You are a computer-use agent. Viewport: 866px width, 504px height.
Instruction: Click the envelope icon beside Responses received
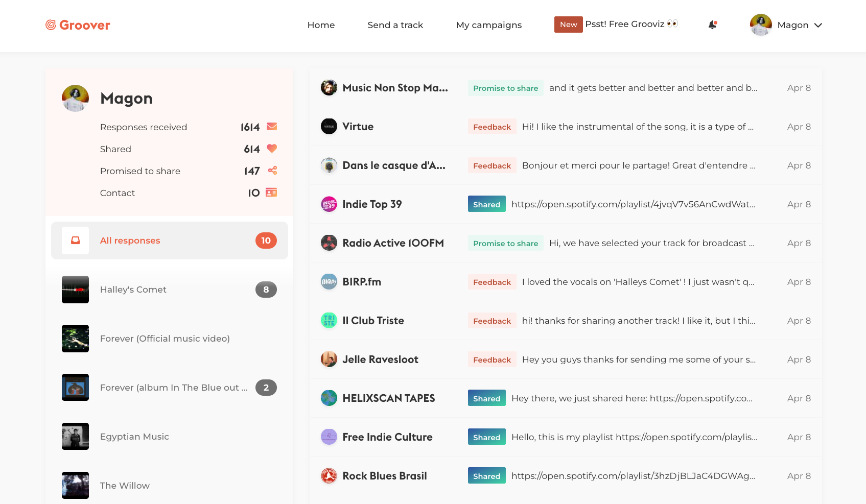pyautogui.click(x=272, y=127)
